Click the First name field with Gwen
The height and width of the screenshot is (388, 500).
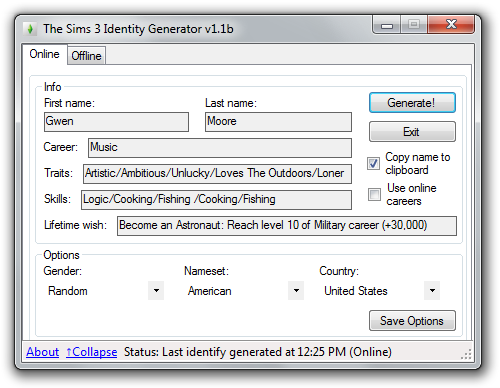tap(116, 122)
